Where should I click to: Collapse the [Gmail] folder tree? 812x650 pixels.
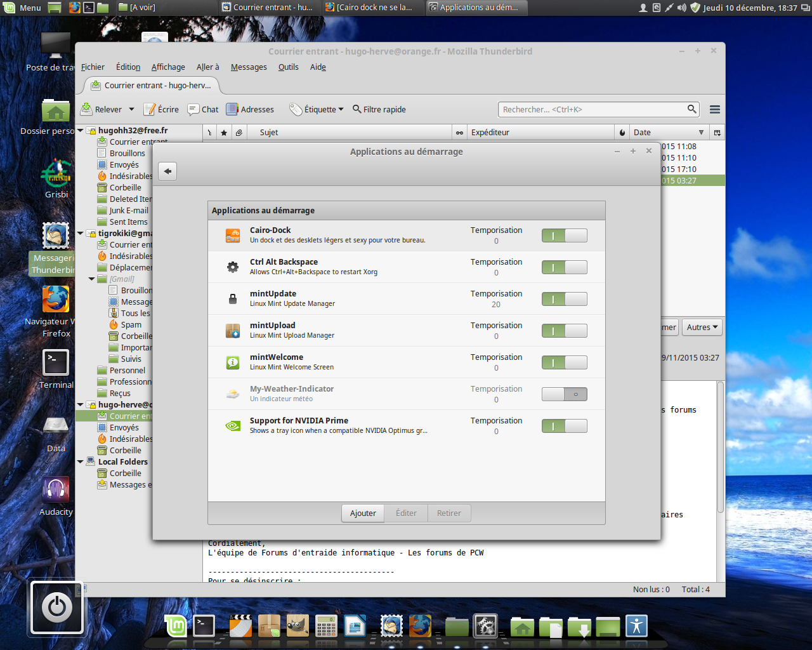coord(92,279)
